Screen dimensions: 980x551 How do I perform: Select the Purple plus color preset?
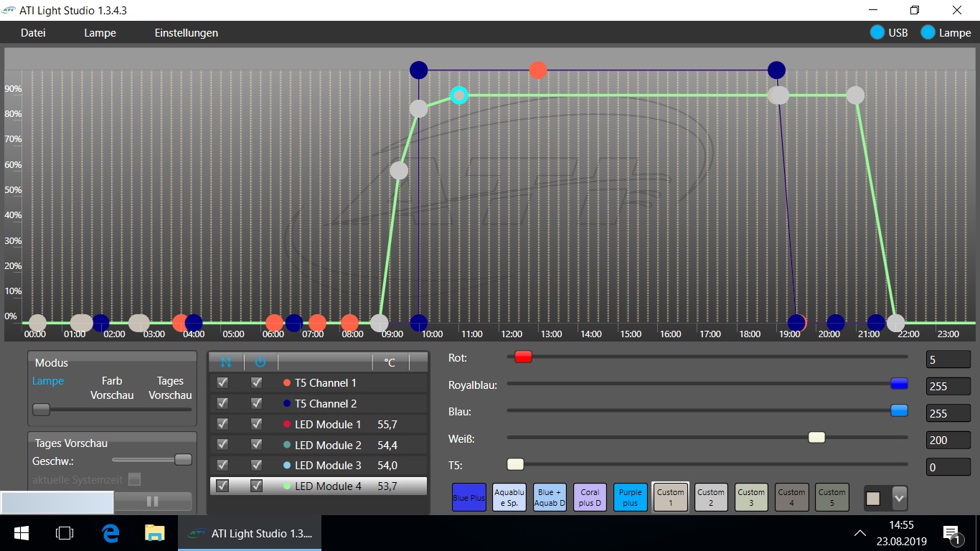(630, 497)
